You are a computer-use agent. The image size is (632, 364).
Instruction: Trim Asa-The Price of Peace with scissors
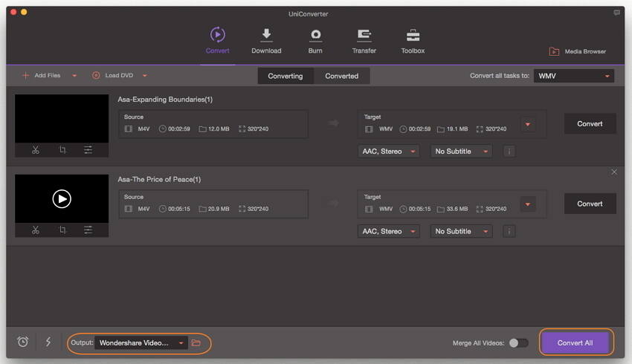[x=36, y=230]
